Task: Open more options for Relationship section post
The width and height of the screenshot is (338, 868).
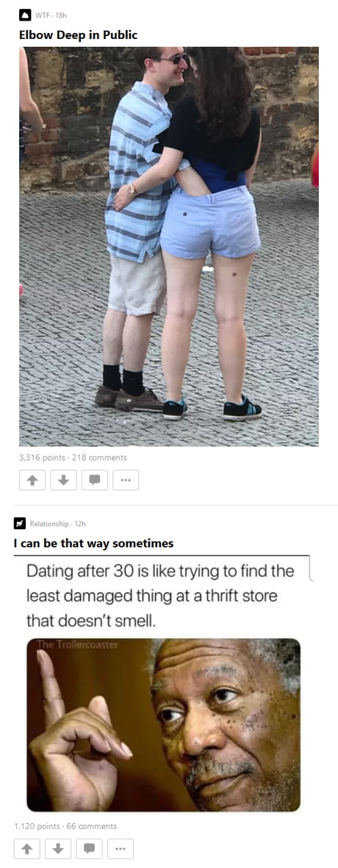Action: click(x=120, y=849)
